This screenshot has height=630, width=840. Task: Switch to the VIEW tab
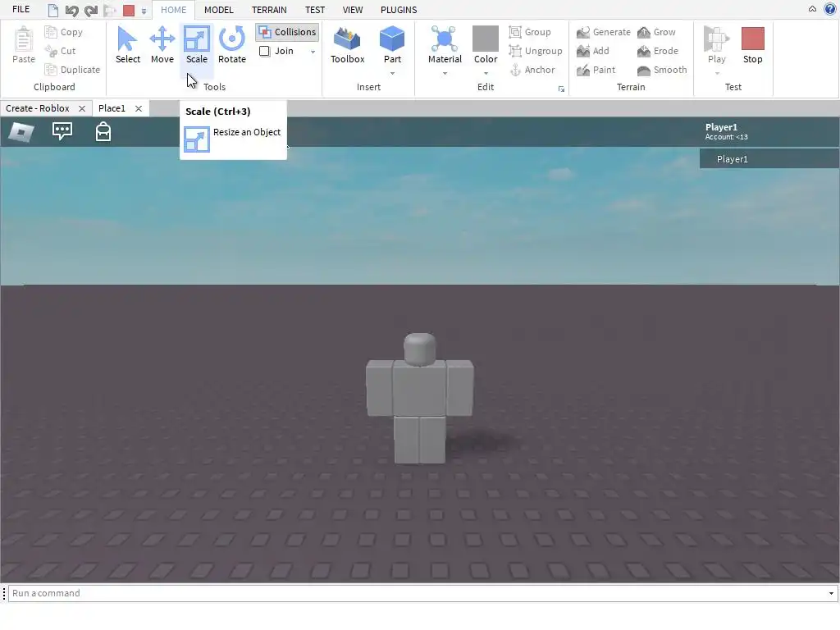click(x=353, y=10)
